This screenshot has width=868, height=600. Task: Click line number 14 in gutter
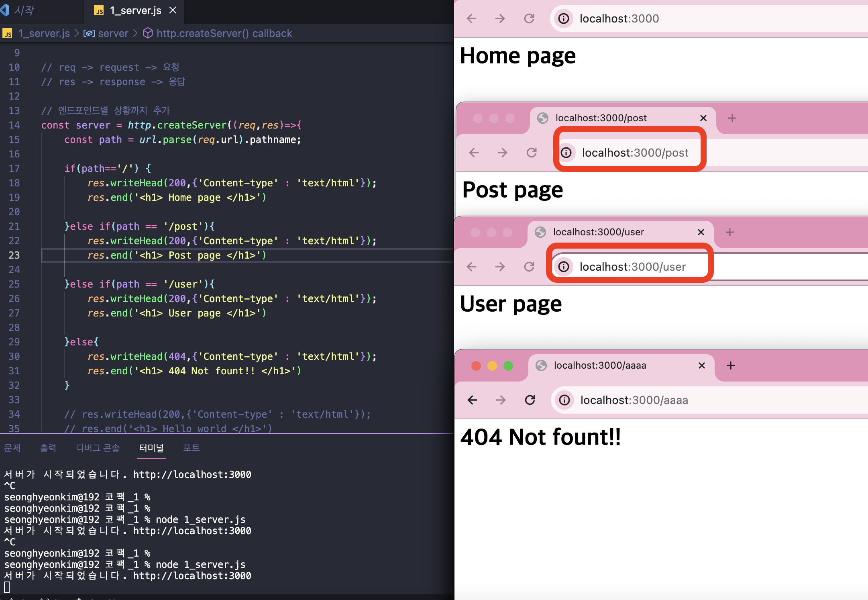tap(14, 125)
